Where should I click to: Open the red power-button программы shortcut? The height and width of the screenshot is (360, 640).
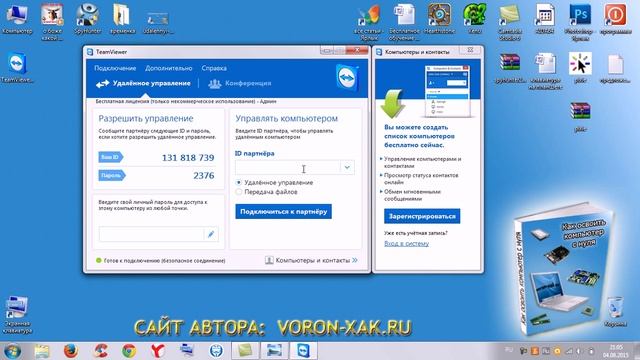(x=616, y=18)
